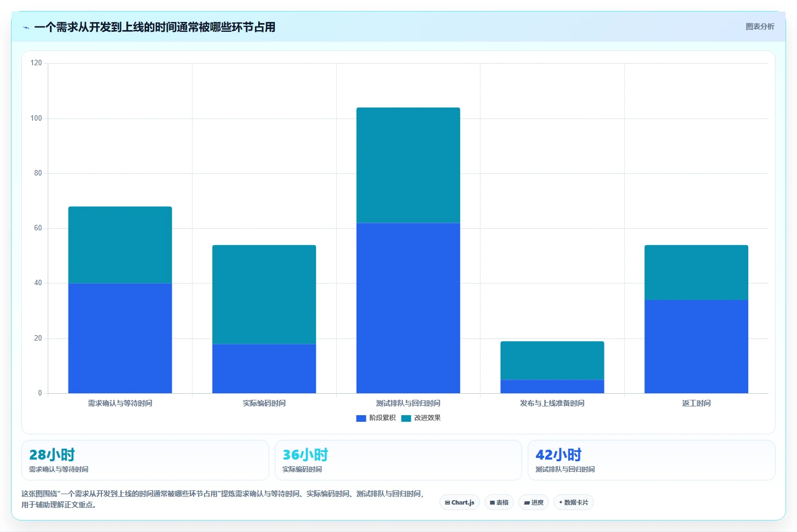This screenshot has width=797, height=532.
Task: Click the 测试排队与回归时间 x-axis label
Action: click(408, 403)
